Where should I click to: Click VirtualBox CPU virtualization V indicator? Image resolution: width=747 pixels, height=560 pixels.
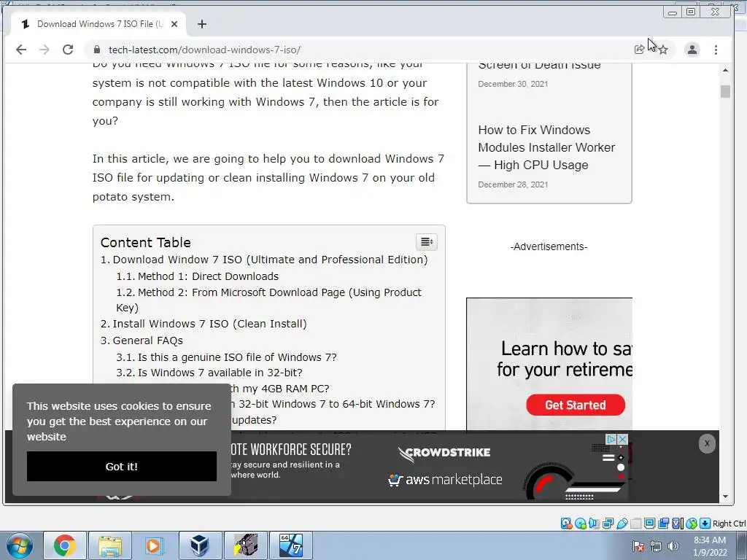(677, 524)
